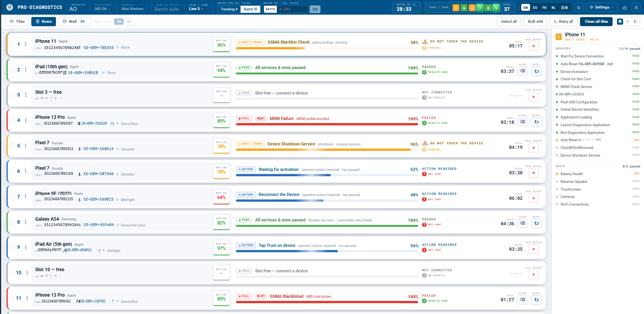
Task: Fail device on Pixel 7 row 5
Action: click(534, 148)
